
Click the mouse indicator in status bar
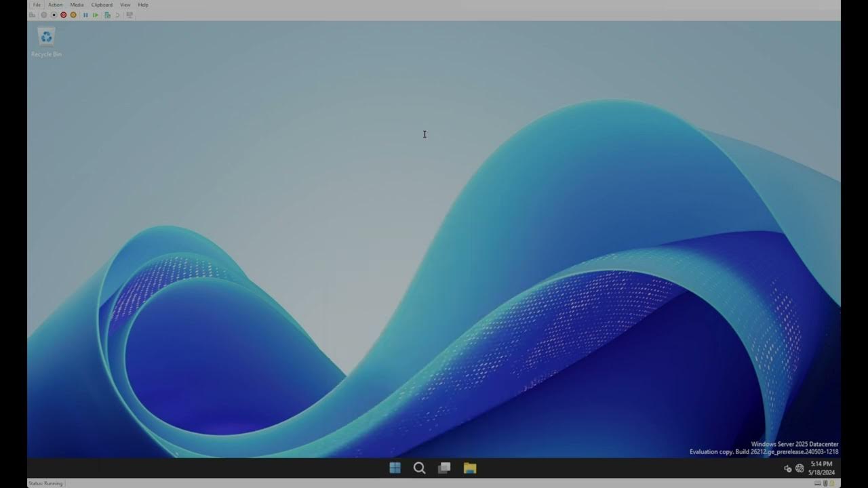coord(825,483)
